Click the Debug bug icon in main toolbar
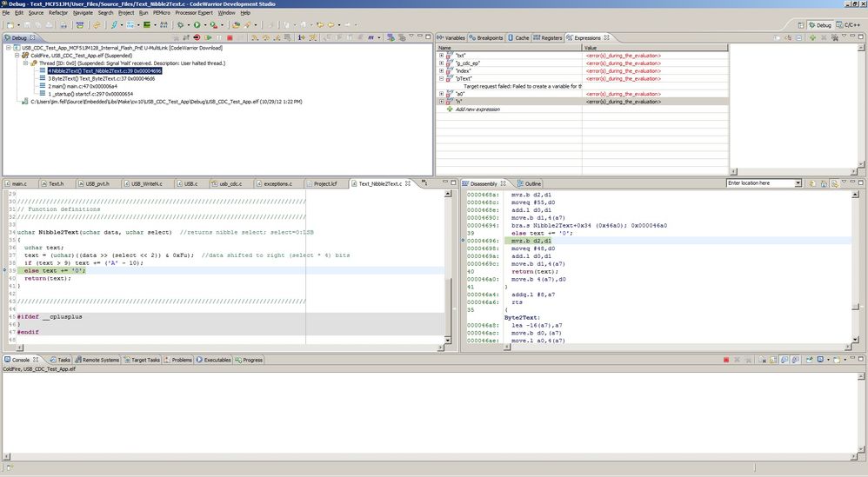 (x=182, y=25)
